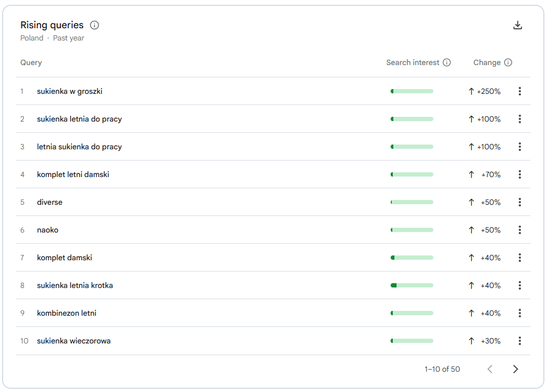The height and width of the screenshot is (392, 546).
Task: Click the 1–10 of 50 pagination label
Action: pyautogui.click(x=442, y=369)
